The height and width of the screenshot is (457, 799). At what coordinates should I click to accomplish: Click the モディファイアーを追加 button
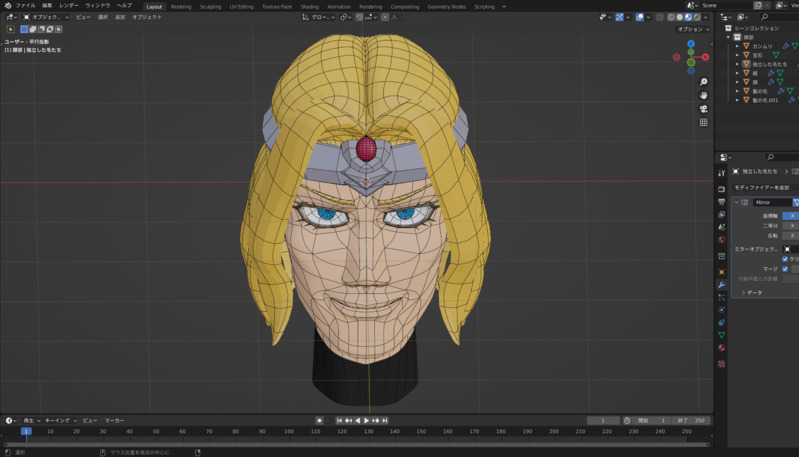763,187
